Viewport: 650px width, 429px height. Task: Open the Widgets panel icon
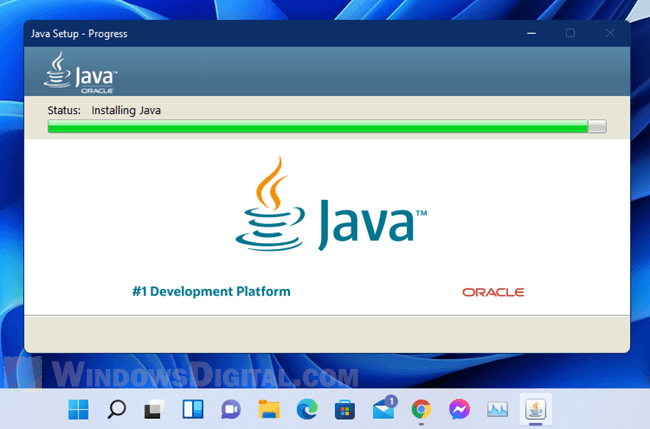click(x=193, y=410)
